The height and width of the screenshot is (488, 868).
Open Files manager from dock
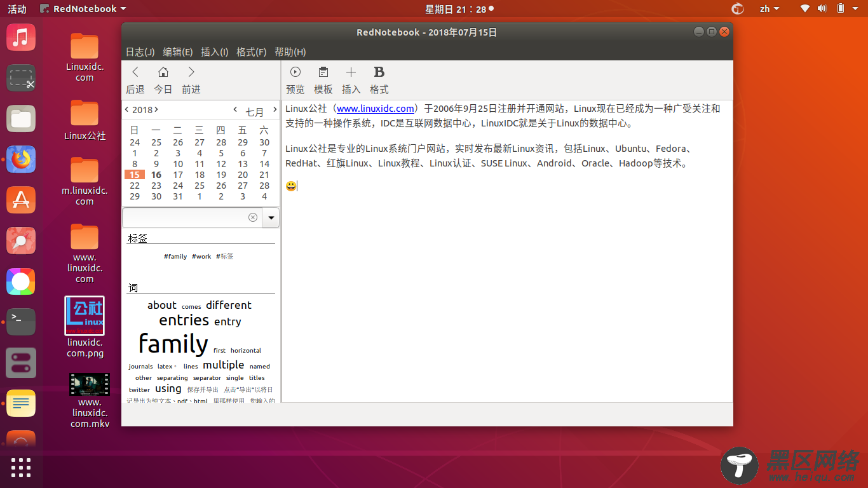coord(21,119)
